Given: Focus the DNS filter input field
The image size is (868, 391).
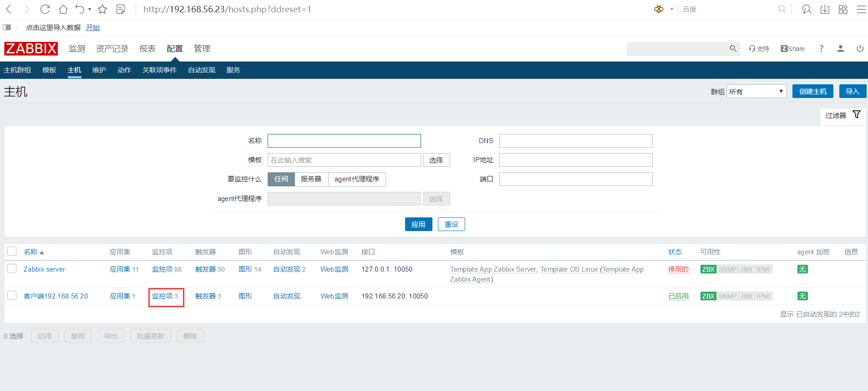Looking at the screenshot, I should tap(576, 141).
